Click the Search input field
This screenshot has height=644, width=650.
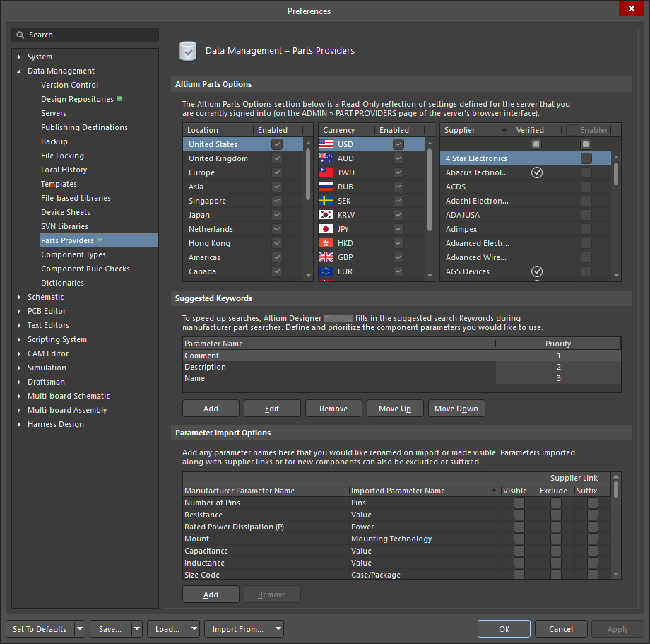(85, 35)
